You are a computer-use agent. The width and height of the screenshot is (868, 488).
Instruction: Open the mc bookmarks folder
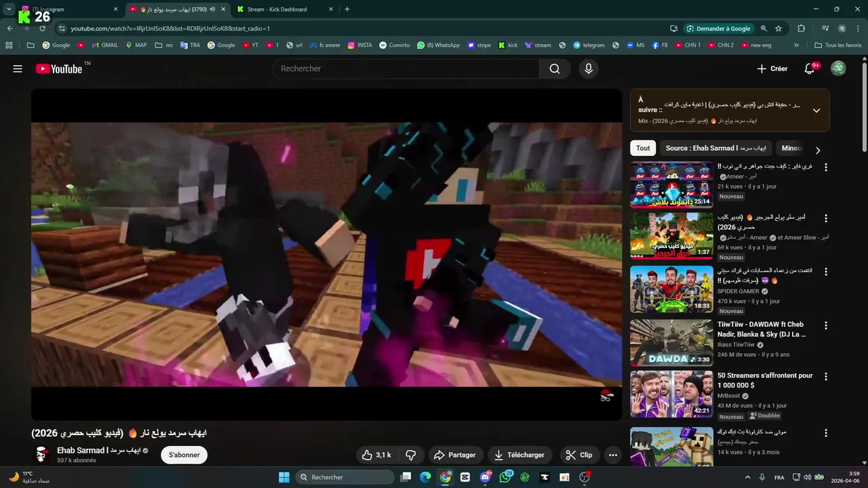[163, 45]
